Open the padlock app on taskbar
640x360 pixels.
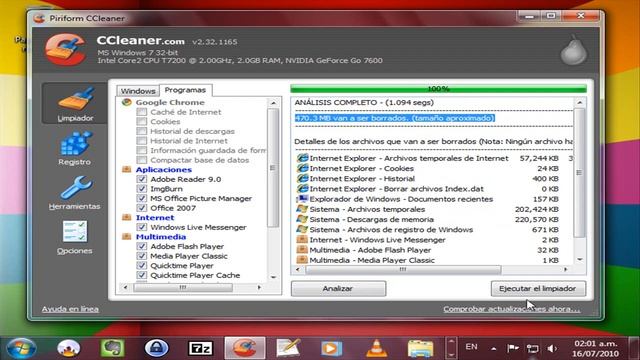157,349
